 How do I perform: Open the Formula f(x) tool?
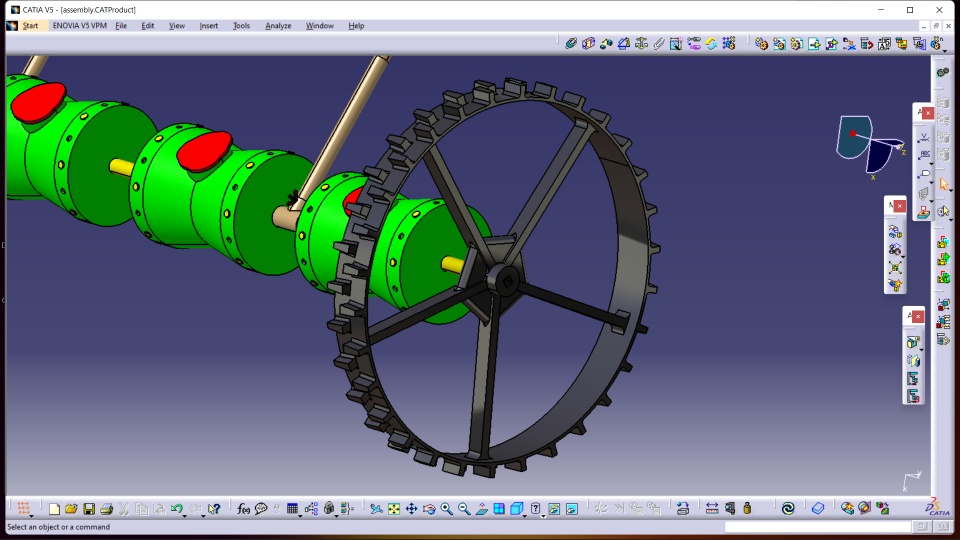pos(243,509)
